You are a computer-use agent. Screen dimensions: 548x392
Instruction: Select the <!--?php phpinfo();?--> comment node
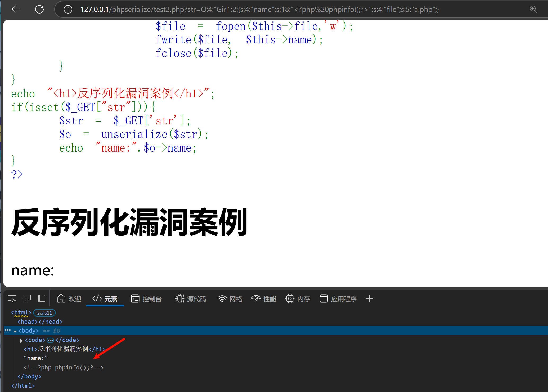[64, 367]
